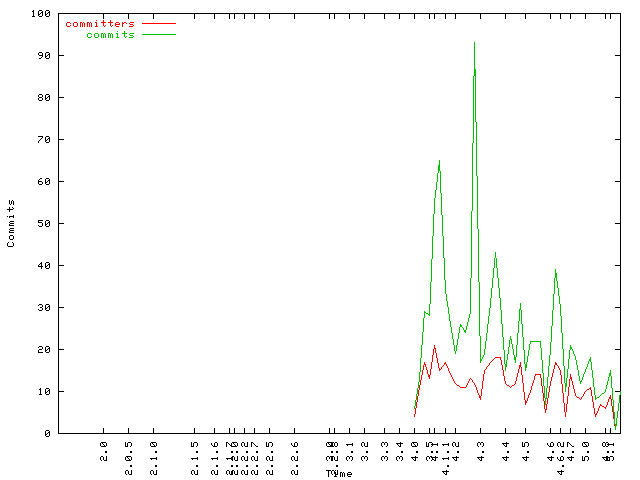This screenshot has width=640, height=480.
Task: Select the 4.3 version marker on x-axis
Action: [482, 449]
